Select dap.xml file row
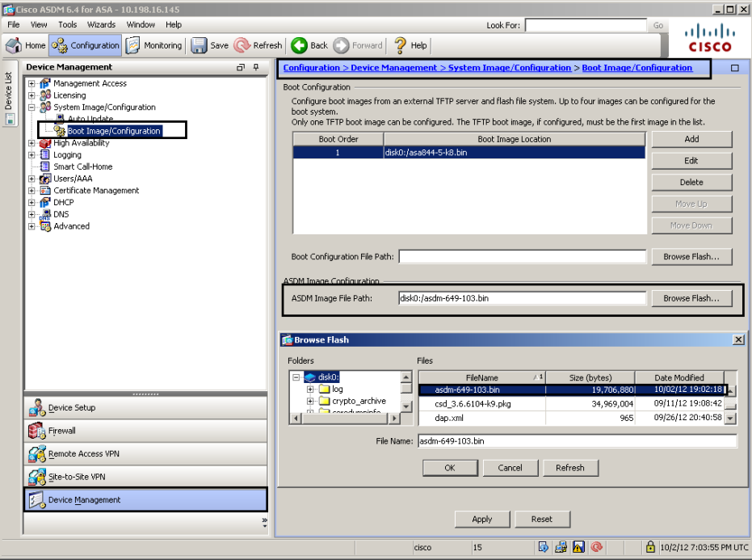 571,418
